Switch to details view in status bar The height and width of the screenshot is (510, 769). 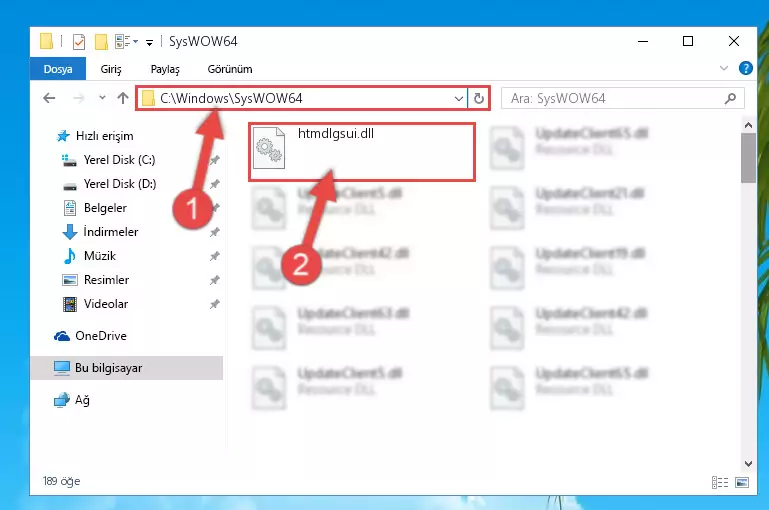[x=719, y=483]
